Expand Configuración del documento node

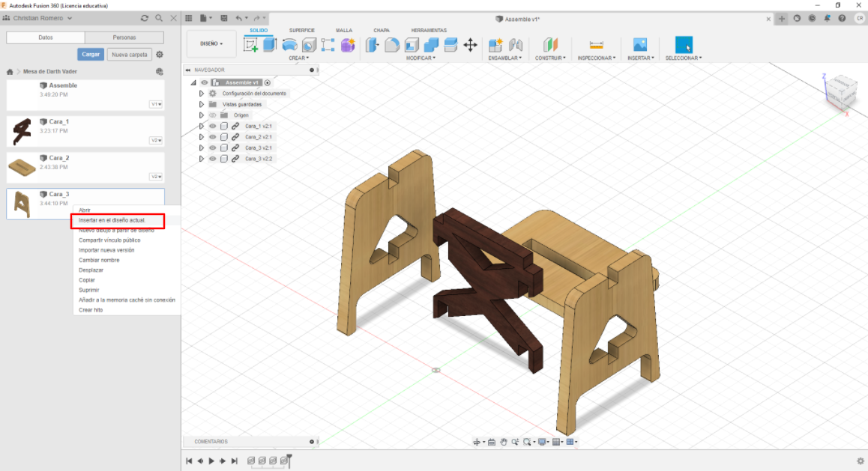[x=202, y=94]
